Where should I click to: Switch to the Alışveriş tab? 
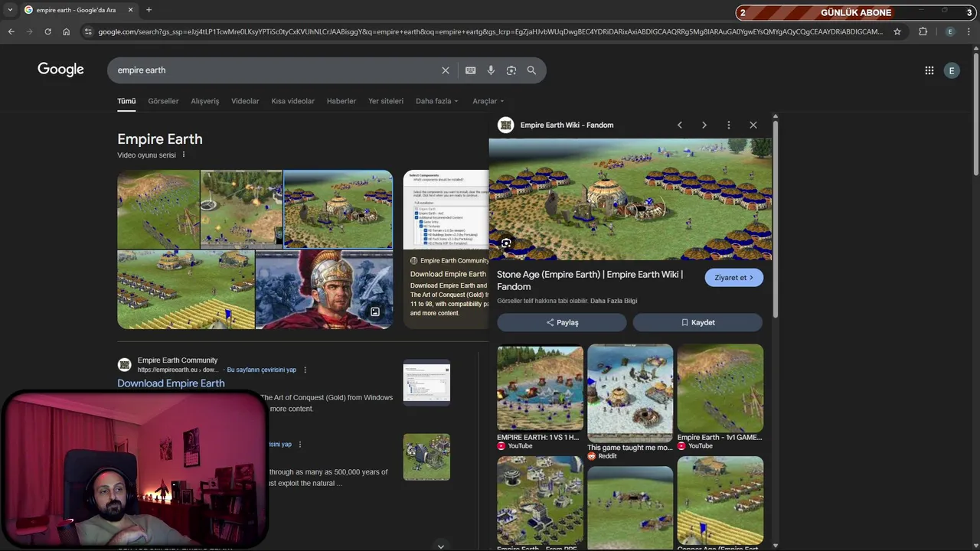click(205, 101)
